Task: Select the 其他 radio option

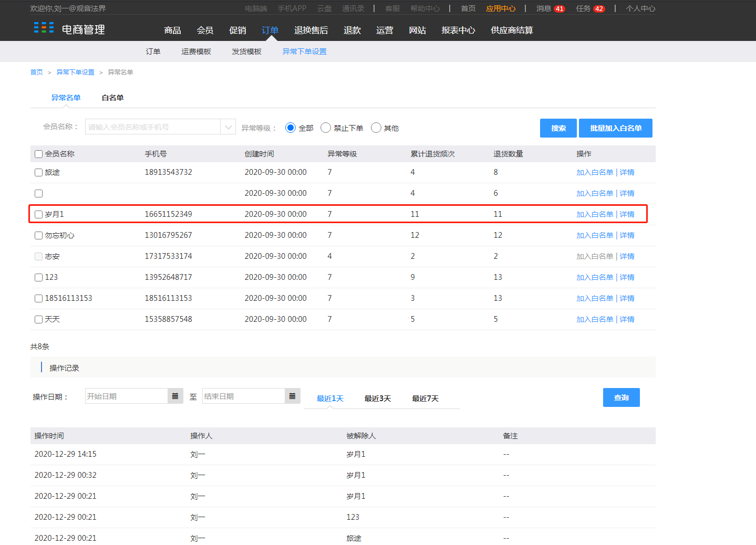Action: [x=376, y=128]
